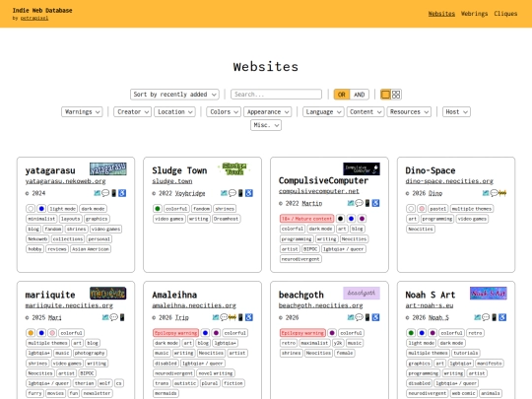
Task: Select the OR filter mode
Action: point(342,95)
